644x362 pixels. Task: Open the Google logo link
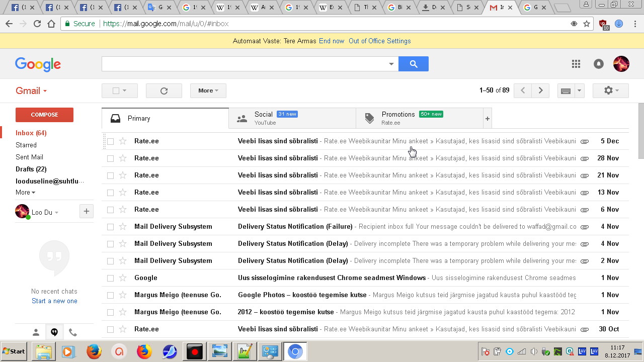(x=38, y=64)
